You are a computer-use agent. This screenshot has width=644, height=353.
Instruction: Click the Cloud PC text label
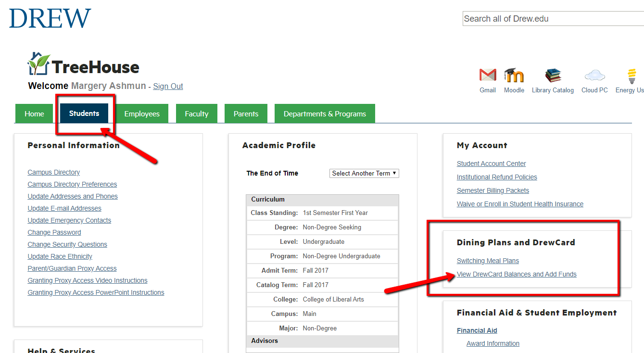point(594,90)
